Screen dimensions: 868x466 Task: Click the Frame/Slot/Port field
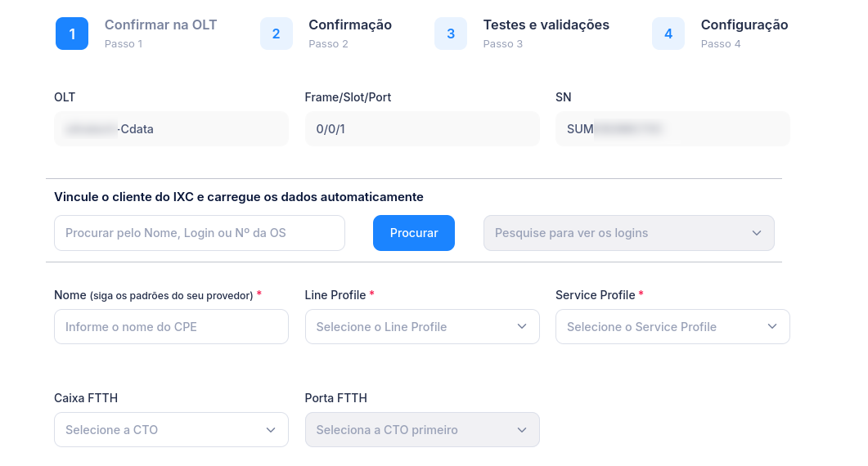pos(422,129)
